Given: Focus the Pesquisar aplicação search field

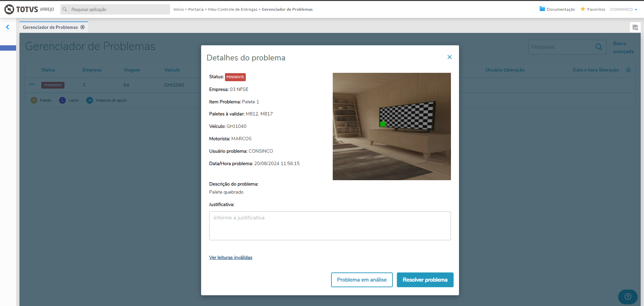Looking at the screenshot, I should 119,9.
